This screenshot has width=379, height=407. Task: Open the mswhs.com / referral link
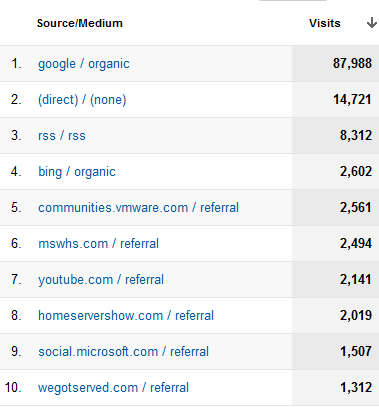98,244
